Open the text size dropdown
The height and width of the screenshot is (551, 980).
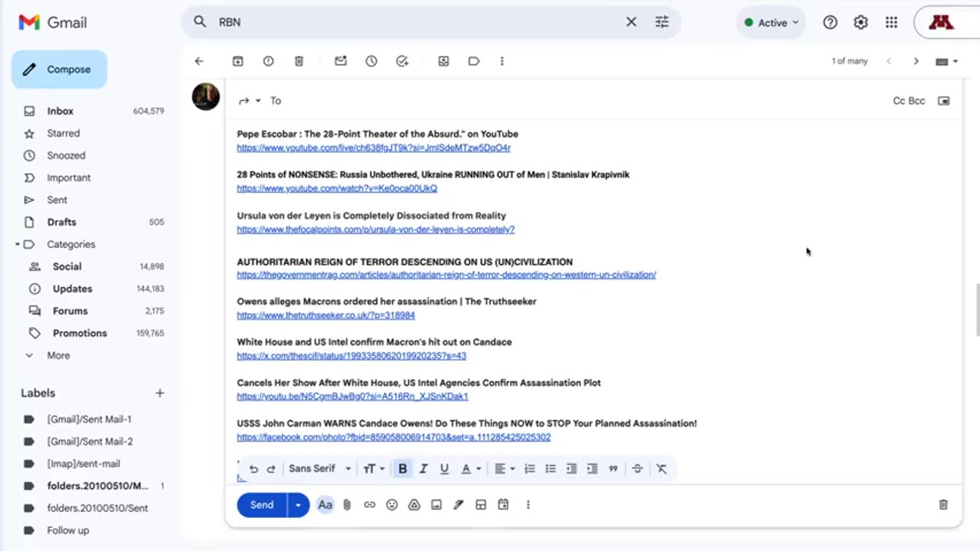point(374,469)
